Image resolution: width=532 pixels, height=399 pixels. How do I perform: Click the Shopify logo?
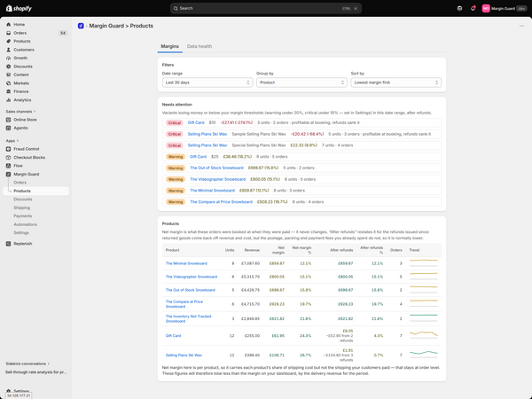coord(19,9)
